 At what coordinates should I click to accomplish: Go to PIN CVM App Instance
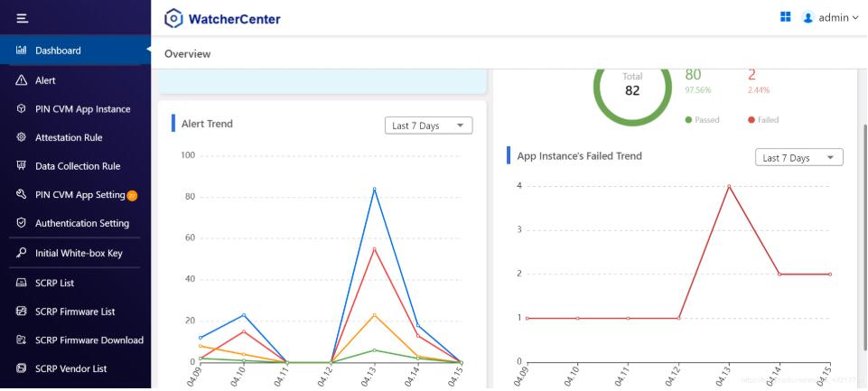pos(82,109)
